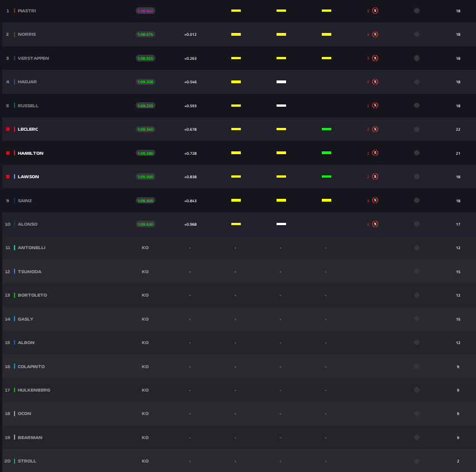The height and width of the screenshot is (472, 476).
Task: Click the KO status in Tsunoda's row
Action: tap(145, 271)
